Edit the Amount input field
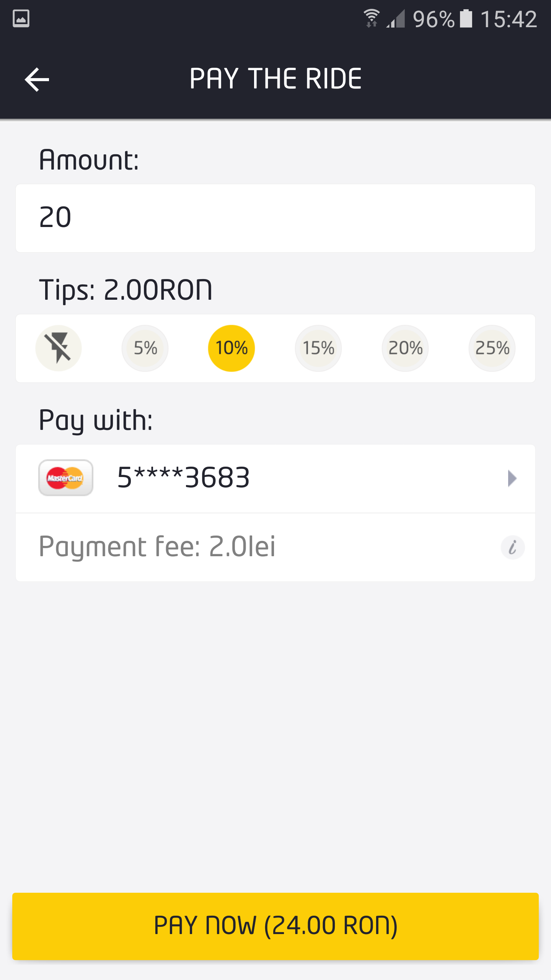The image size is (551, 980). click(x=275, y=218)
